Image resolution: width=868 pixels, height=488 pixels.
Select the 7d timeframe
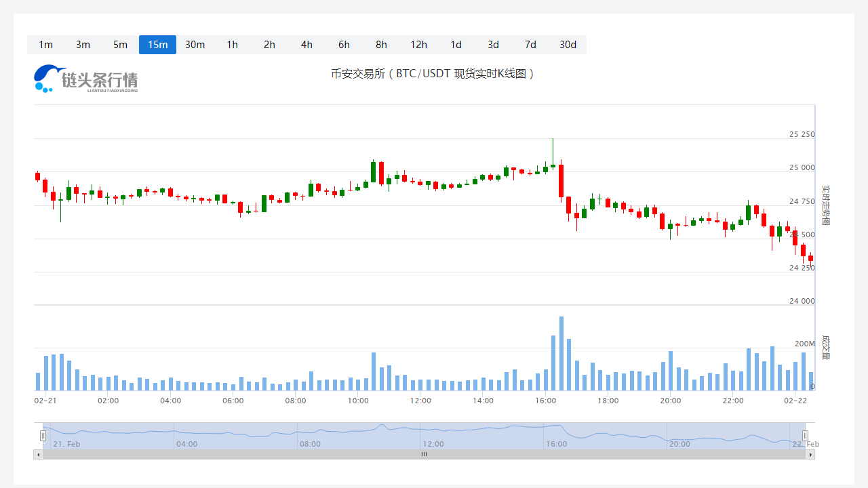530,45
